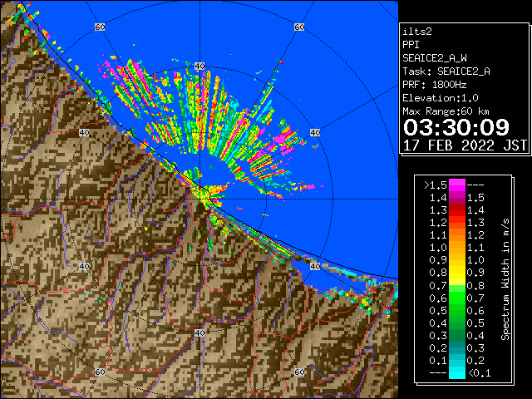Screen dimensions: 532x399
Task: Click the vertical 'Spectrum Width in m/s' label
Action: (505, 279)
